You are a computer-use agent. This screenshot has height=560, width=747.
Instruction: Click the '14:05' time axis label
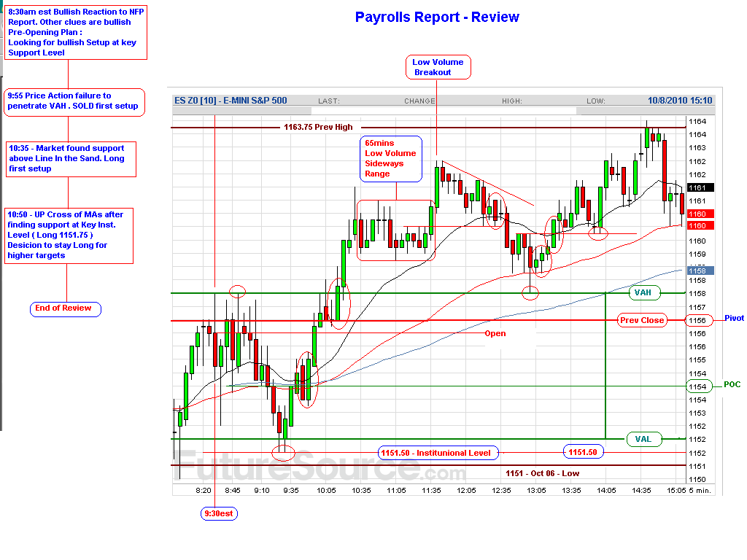(x=606, y=490)
